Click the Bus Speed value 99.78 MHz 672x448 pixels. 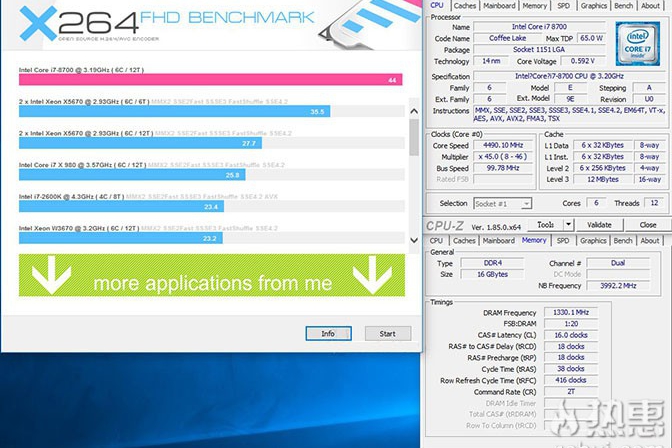point(503,168)
